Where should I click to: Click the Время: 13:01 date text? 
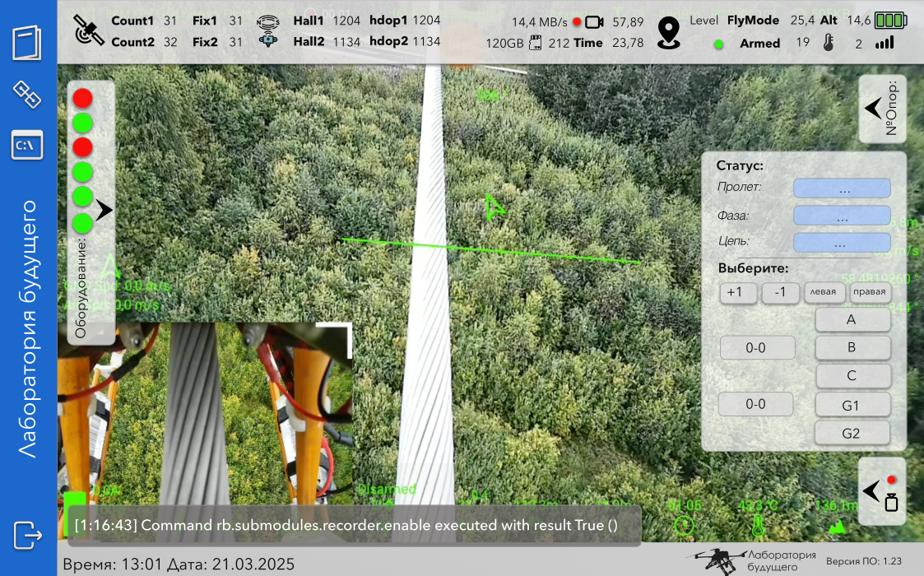(179, 564)
